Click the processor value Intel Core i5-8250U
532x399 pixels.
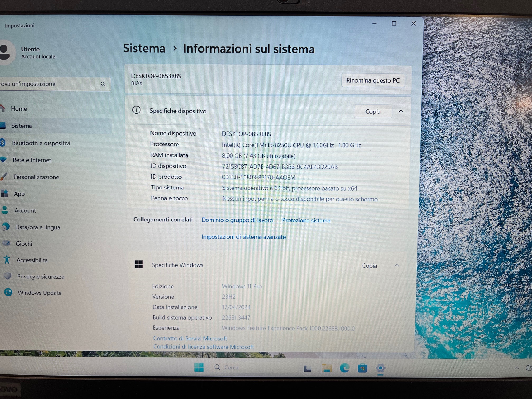291,145
